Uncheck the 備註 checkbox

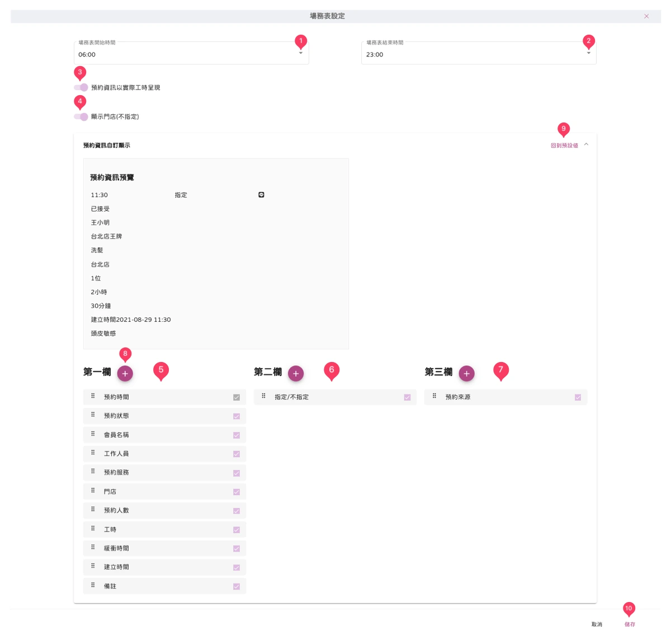point(237,586)
